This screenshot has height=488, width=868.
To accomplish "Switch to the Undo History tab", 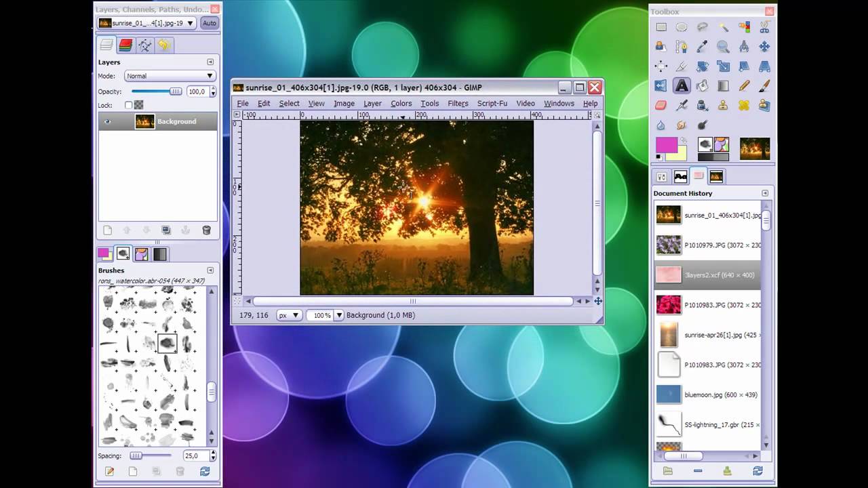I will click(163, 45).
